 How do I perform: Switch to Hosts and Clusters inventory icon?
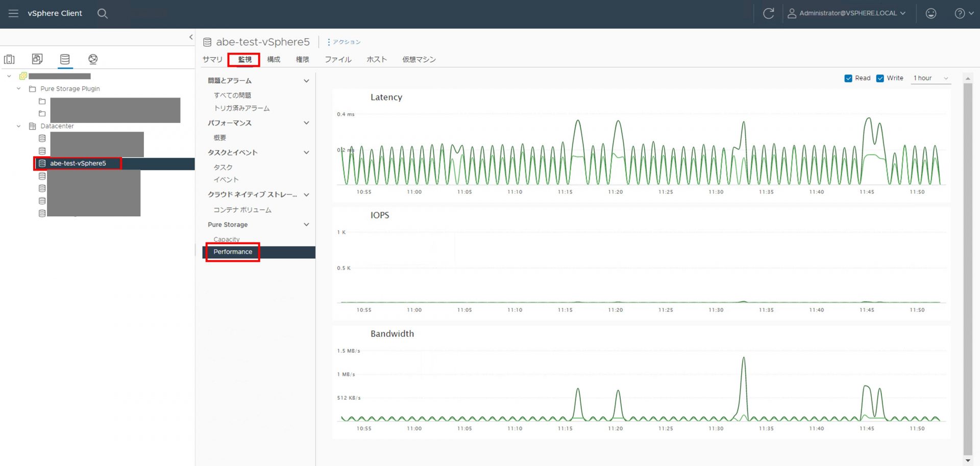pos(9,59)
